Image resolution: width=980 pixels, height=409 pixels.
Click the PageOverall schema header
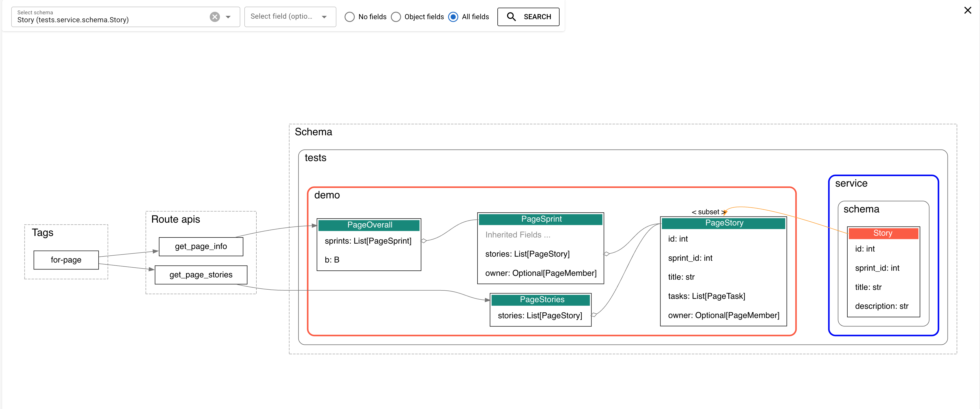(369, 225)
